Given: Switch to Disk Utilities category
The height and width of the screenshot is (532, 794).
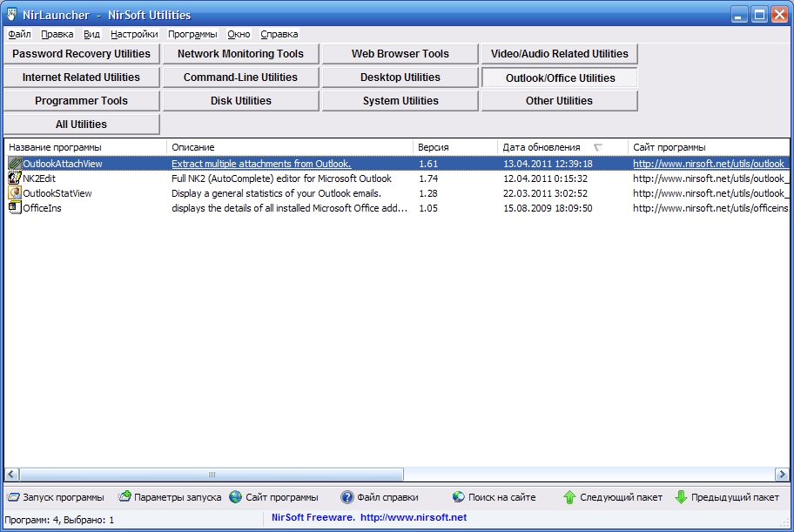Looking at the screenshot, I should (240, 101).
